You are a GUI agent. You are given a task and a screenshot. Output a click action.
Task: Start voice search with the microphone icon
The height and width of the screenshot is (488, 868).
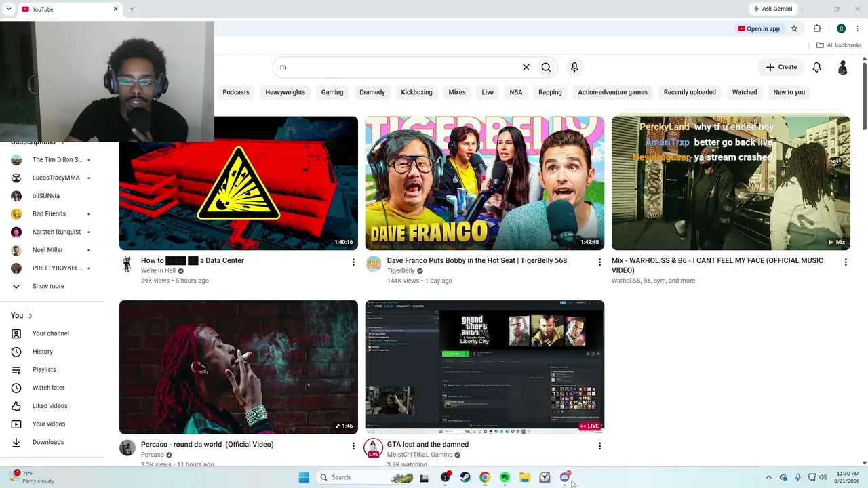pyautogui.click(x=574, y=67)
